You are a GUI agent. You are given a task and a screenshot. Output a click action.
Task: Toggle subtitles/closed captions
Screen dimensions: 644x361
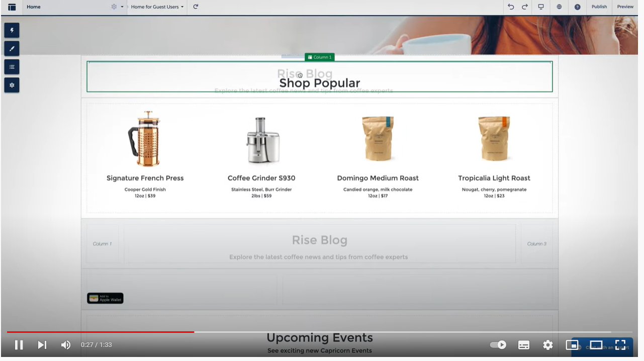tap(524, 345)
